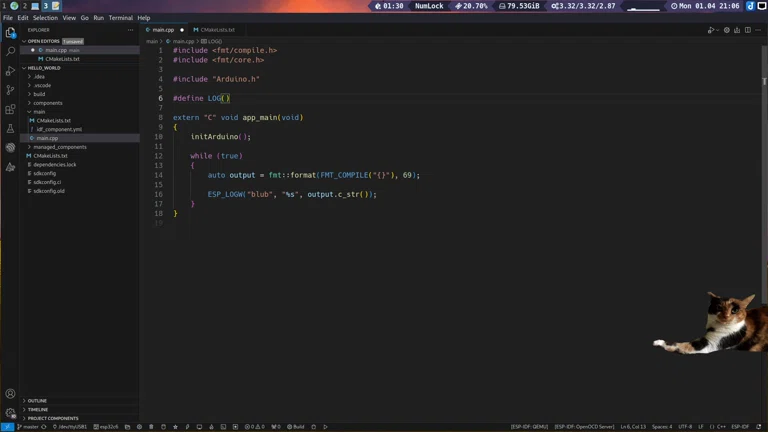768x432 pixels.
Task: Open the Extensions view
Action: point(11,109)
